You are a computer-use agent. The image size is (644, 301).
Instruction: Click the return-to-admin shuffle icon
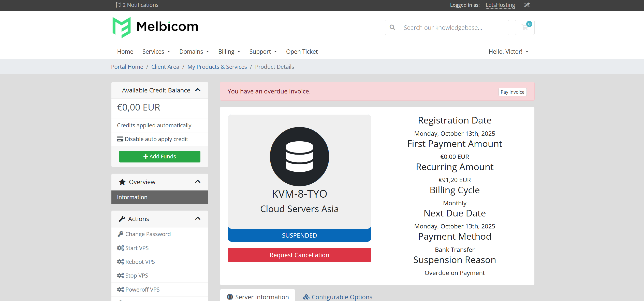pos(527,5)
